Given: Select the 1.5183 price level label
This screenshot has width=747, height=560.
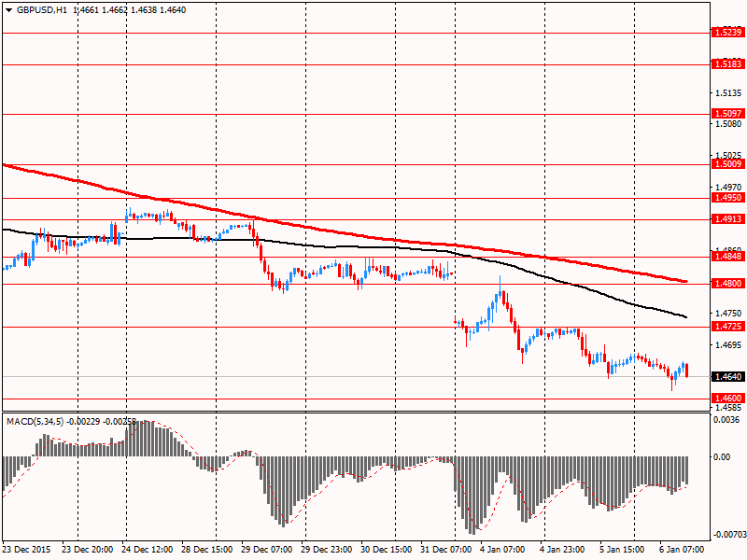Looking at the screenshot, I should tap(728, 63).
